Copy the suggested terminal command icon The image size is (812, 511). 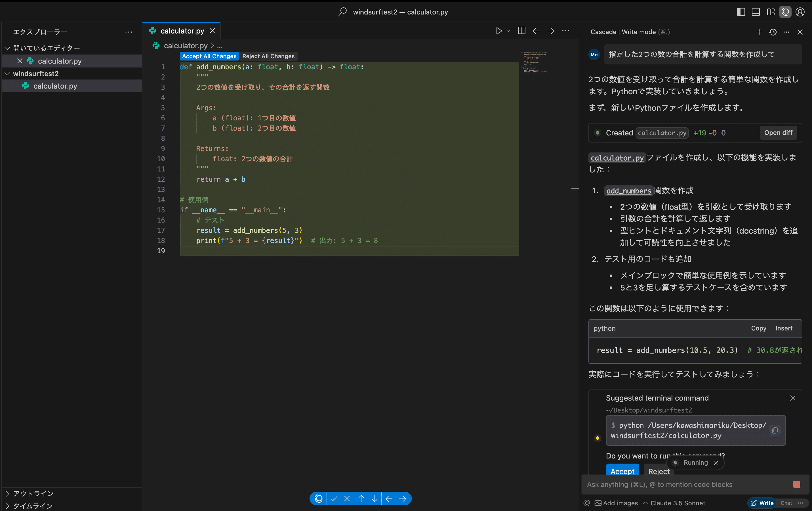775,430
